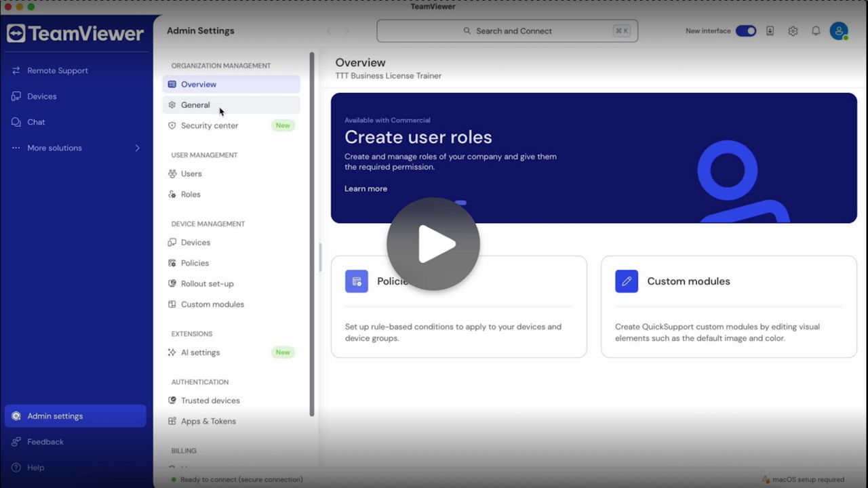Open settings via header gear icon
868x488 pixels.
point(793,31)
